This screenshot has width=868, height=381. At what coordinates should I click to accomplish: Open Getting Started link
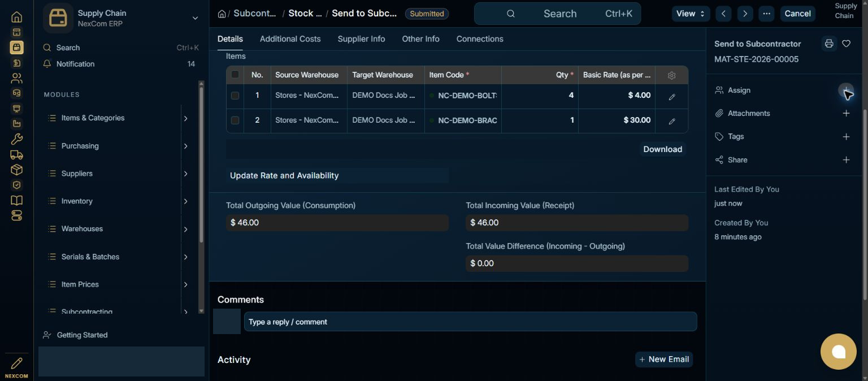[82, 335]
